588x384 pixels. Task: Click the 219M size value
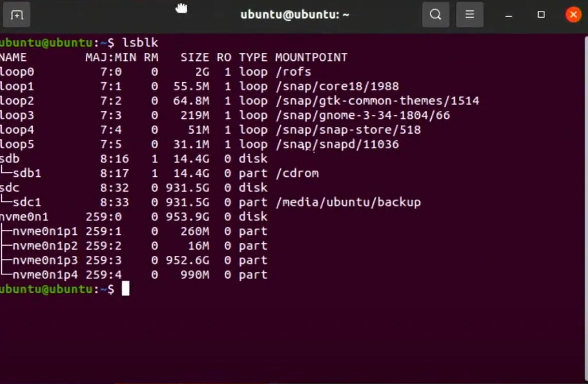pos(195,115)
